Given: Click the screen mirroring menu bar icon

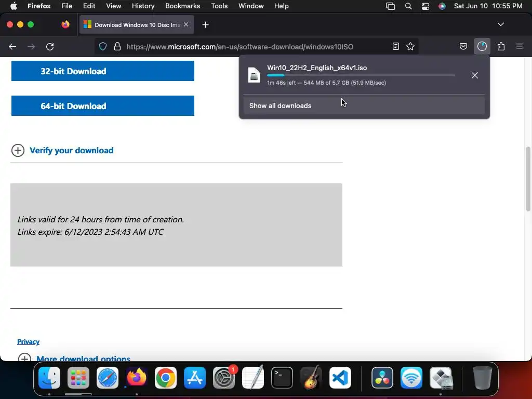Looking at the screenshot, I should coord(391,6).
